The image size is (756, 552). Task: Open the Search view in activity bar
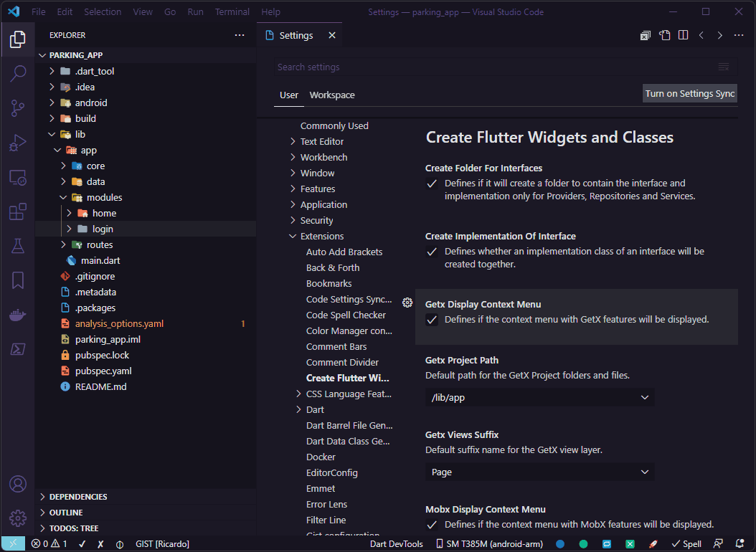(18, 73)
